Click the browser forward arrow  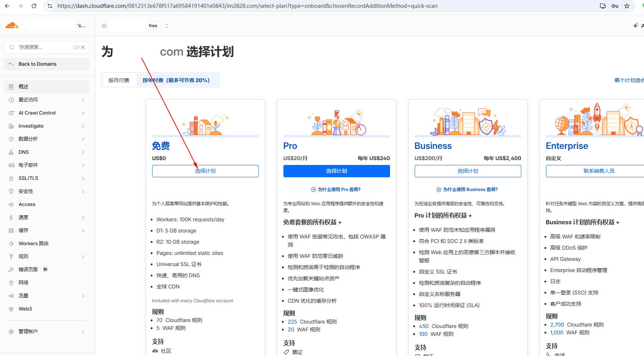[21, 6]
